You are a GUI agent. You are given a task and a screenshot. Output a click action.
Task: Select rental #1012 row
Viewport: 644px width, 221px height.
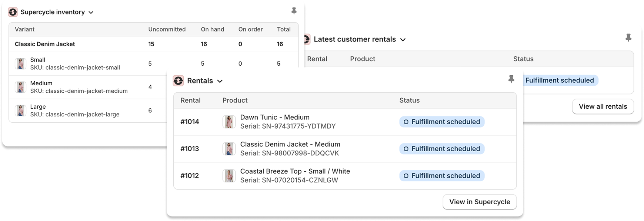pyautogui.click(x=190, y=176)
